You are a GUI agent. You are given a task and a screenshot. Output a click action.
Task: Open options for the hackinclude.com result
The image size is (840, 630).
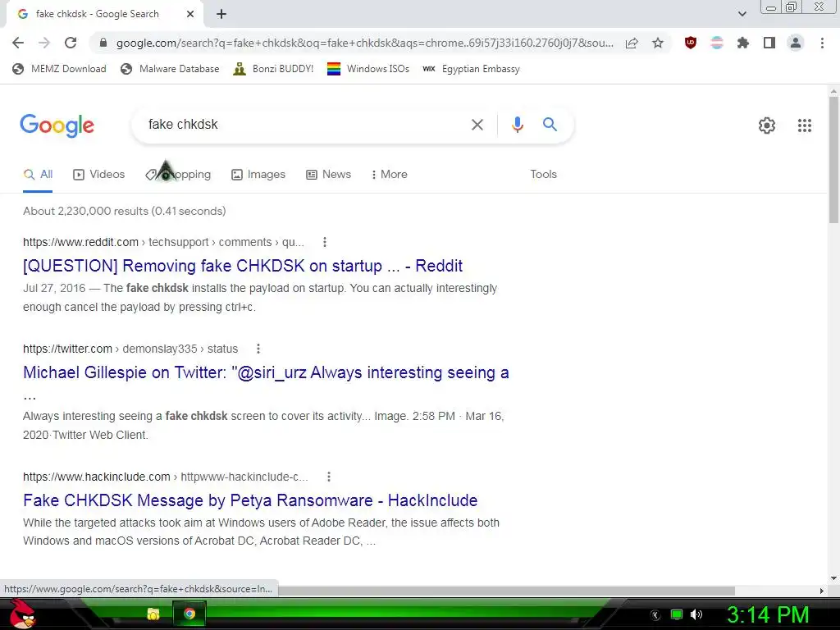pyautogui.click(x=329, y=477)
